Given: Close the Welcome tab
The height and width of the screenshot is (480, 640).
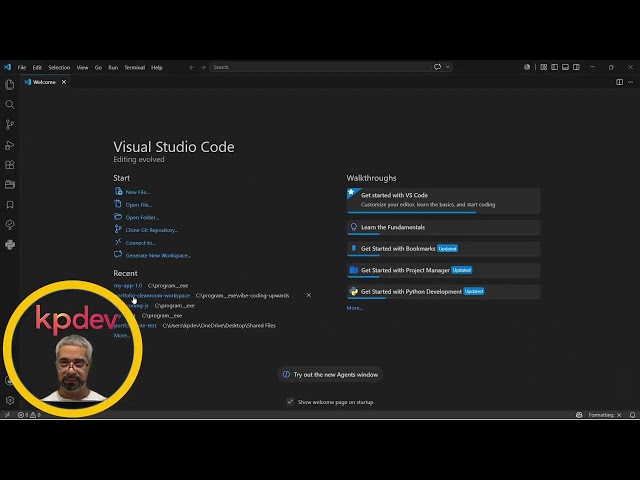Looking at the screenshot, I should tap(64, 82).
